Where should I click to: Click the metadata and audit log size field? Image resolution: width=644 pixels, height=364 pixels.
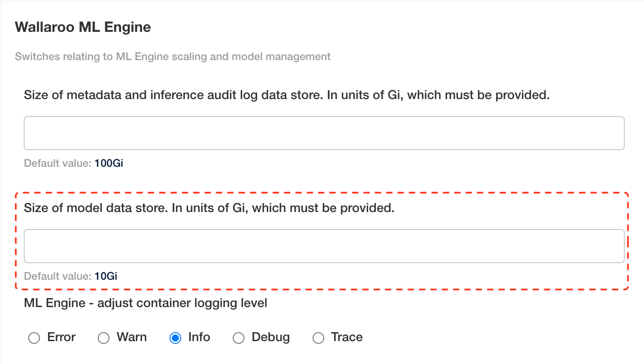coord(324,133)
